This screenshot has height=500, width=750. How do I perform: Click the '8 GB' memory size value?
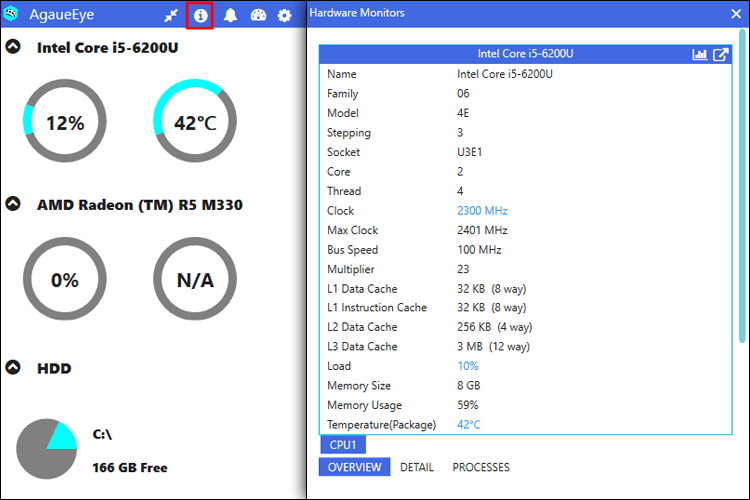click(x=468, y=386)
